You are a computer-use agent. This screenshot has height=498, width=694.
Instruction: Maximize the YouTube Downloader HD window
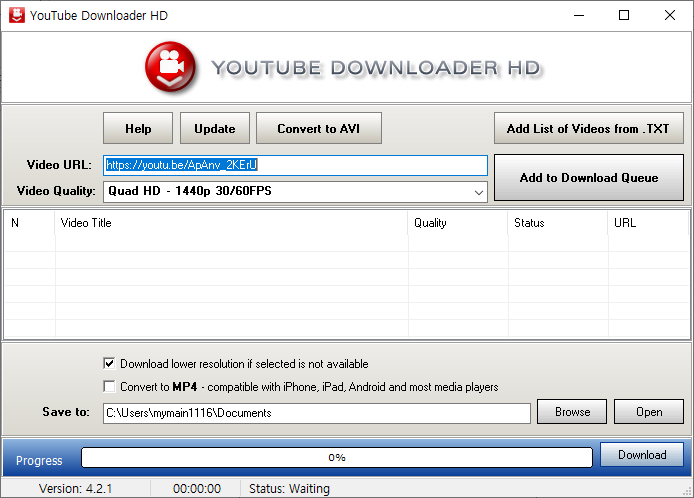(624, 15)
